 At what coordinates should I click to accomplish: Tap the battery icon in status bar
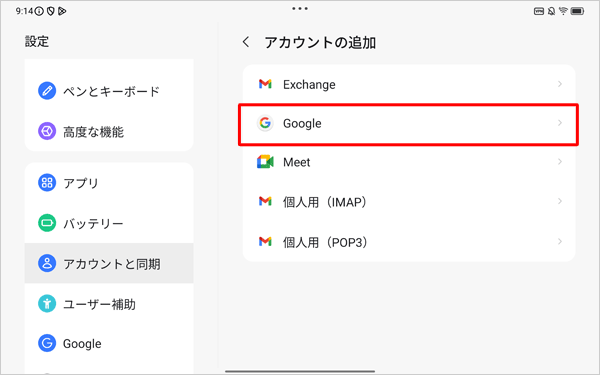coord(577,11)
